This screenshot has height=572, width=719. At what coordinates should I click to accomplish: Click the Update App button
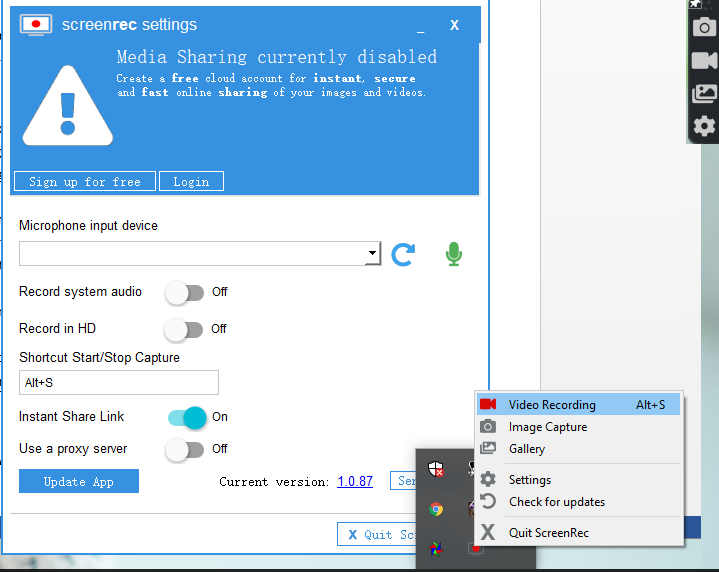pyautogui.click(x=79, y=481)
